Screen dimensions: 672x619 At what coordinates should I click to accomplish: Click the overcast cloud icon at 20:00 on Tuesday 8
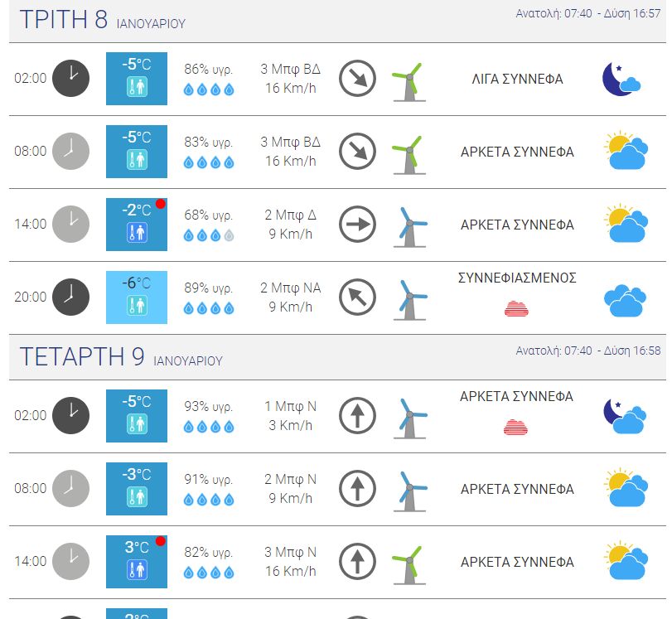(x=626, y=300)
